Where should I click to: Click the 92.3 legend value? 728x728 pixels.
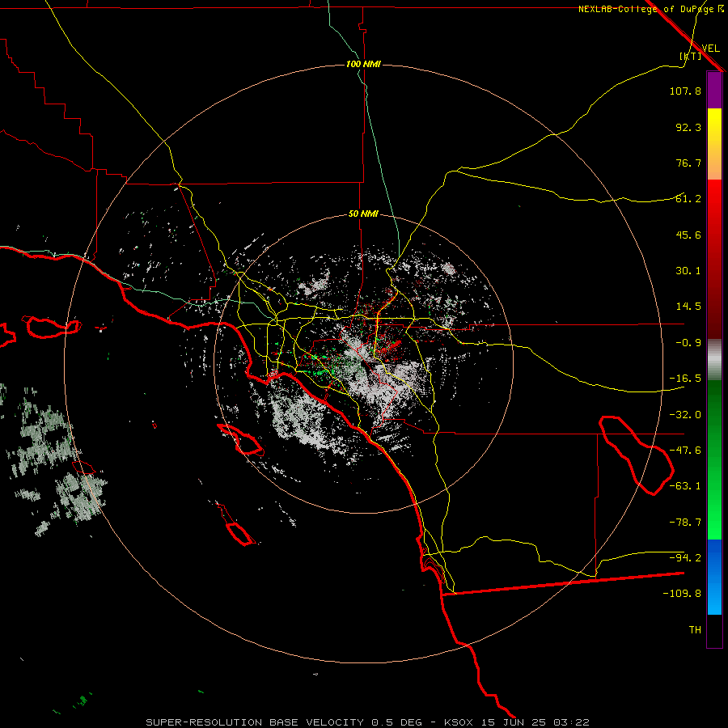coord(688,127)
